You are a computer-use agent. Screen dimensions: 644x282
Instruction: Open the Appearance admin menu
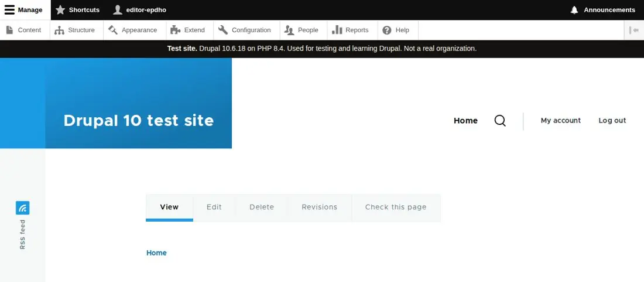click(135, 30)
